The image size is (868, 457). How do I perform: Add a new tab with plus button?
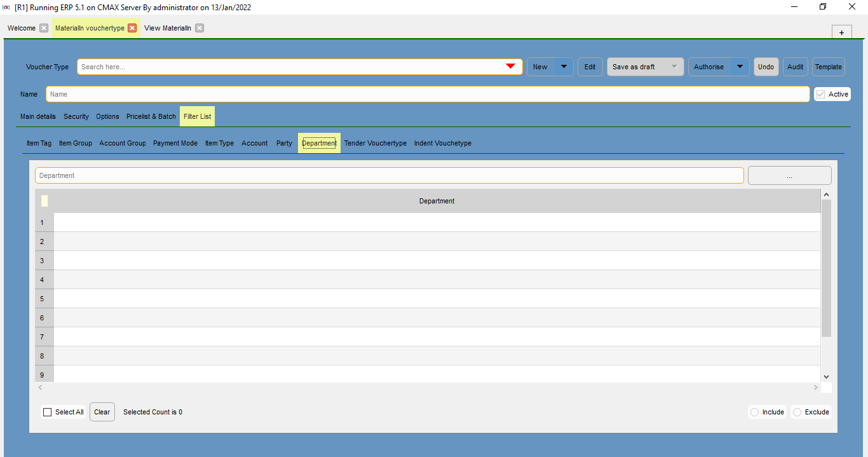pos(841,32)
